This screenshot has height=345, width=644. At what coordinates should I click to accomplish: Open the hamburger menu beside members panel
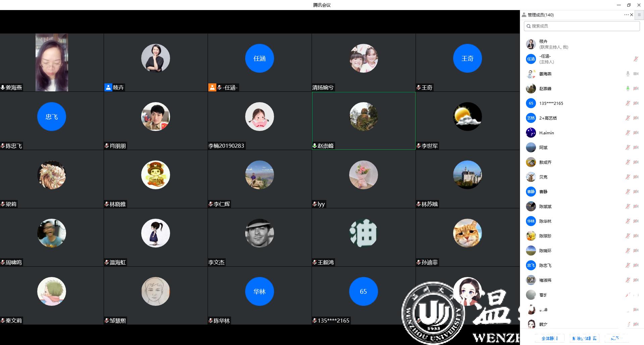(x=639, y=15)
